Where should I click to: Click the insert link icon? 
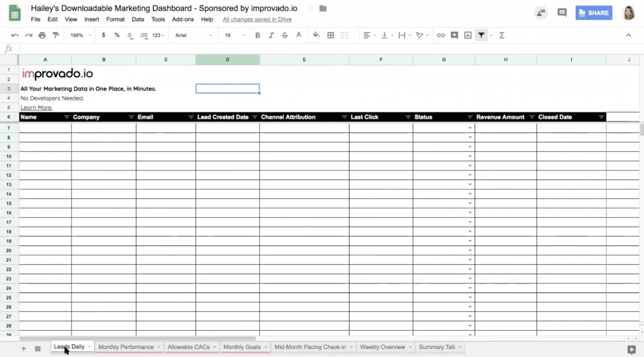tap(441, 35)
